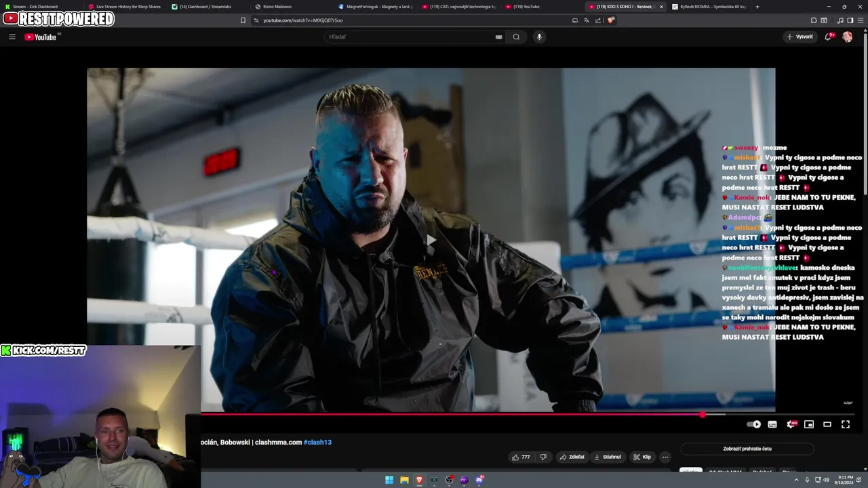868x488 pixels.
Task: Switch to theater mode
Action: tap(827, 424)
